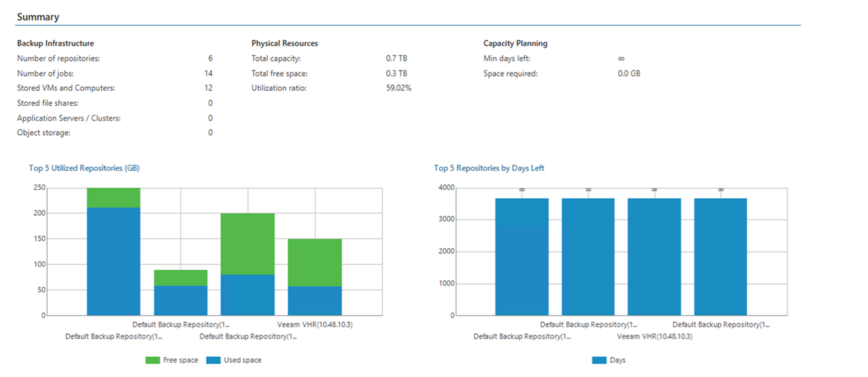Click the Summary section heading
The height and width of the screenshot is (377, 868).
click(x=38, y=17)
